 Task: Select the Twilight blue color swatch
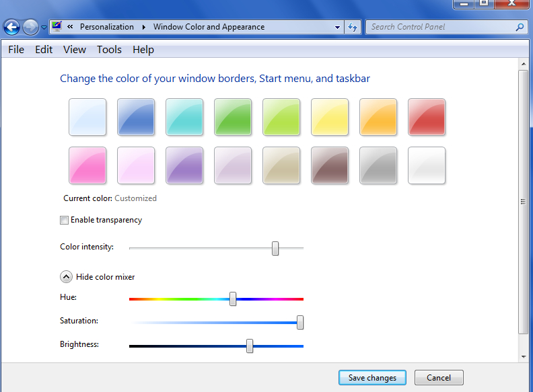point(136,117)
